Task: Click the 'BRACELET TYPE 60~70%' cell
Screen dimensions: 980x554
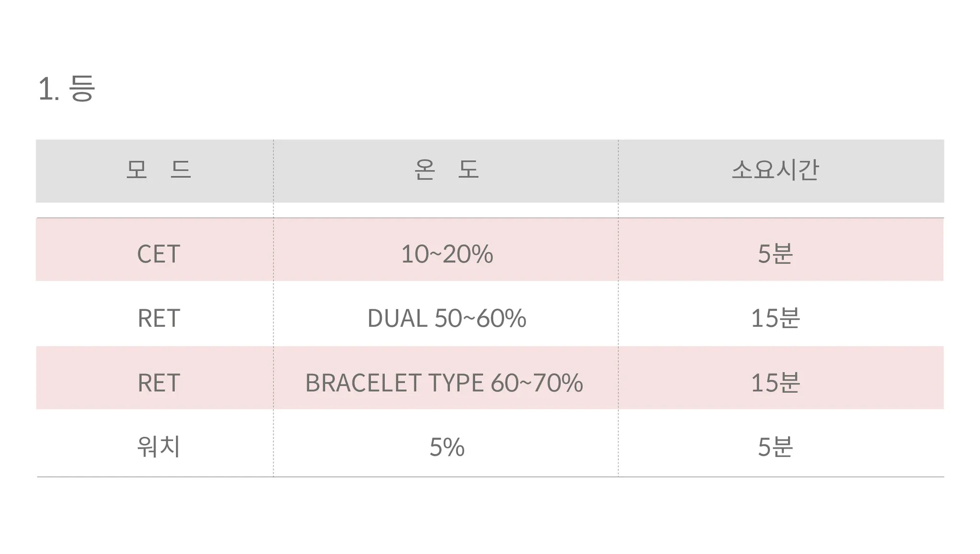Action: click(444, 383)
